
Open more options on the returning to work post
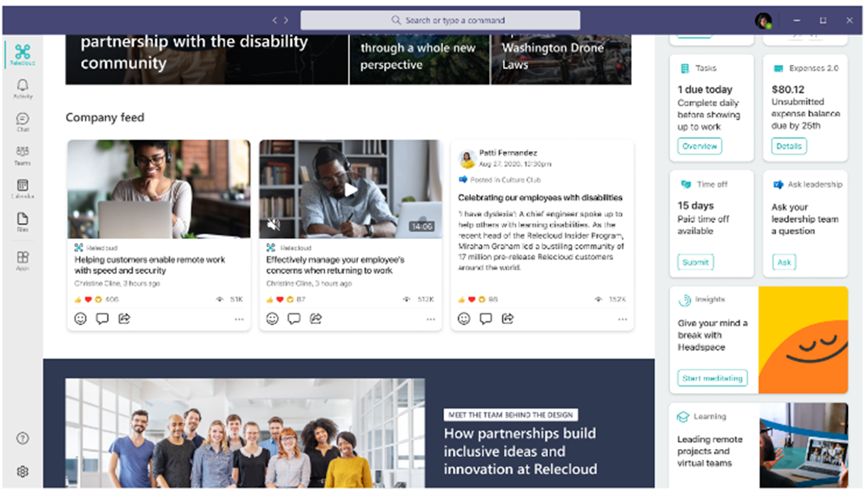point(431,319)
